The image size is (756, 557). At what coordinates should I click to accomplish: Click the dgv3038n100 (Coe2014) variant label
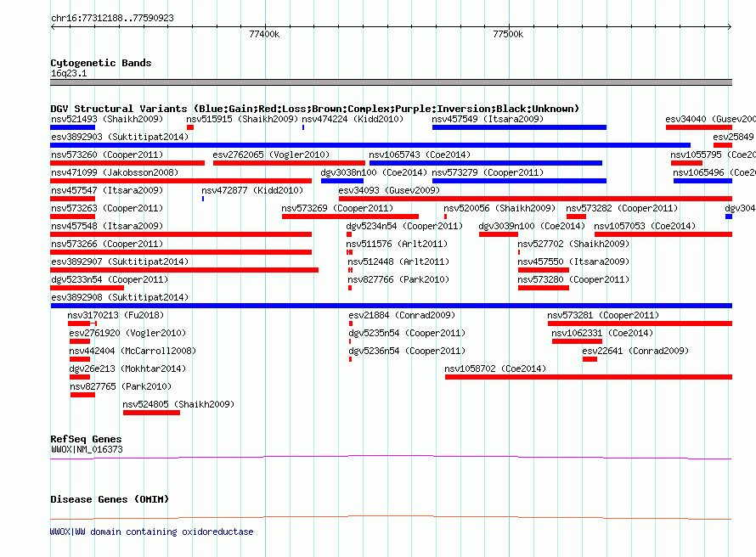pos(374,172)
